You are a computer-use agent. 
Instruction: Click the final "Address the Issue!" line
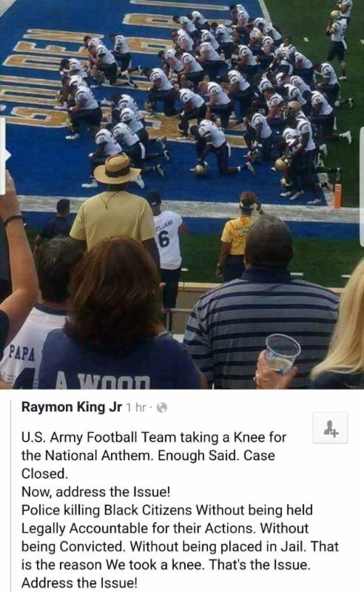point(79,583)
